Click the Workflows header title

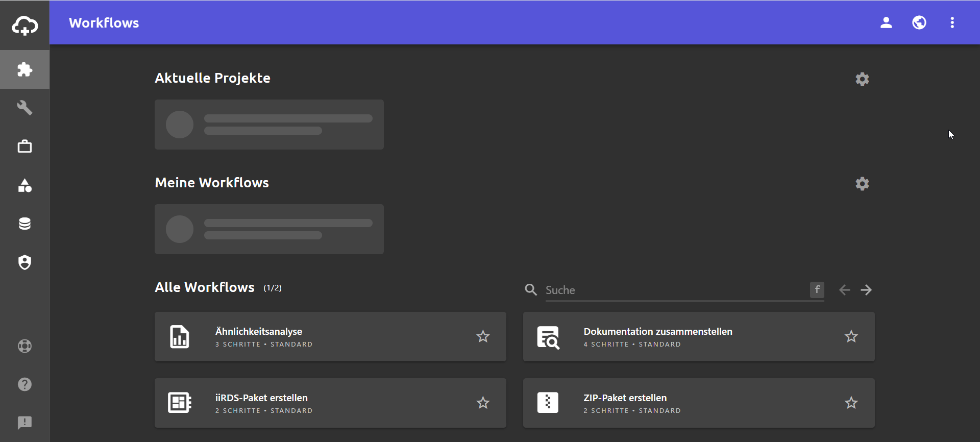[104, 23]
